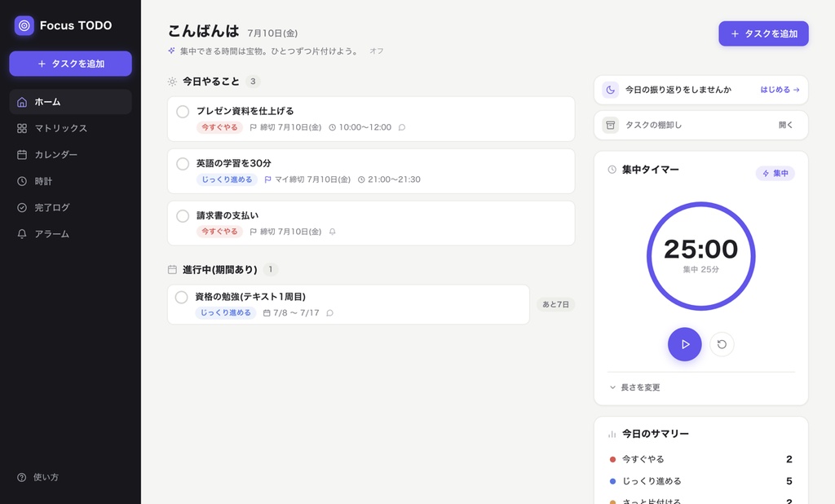The height and width of the screenshot is (504, 835).
Task: Mark 英語の学習を30分 as complete
Action: [183, 164]
